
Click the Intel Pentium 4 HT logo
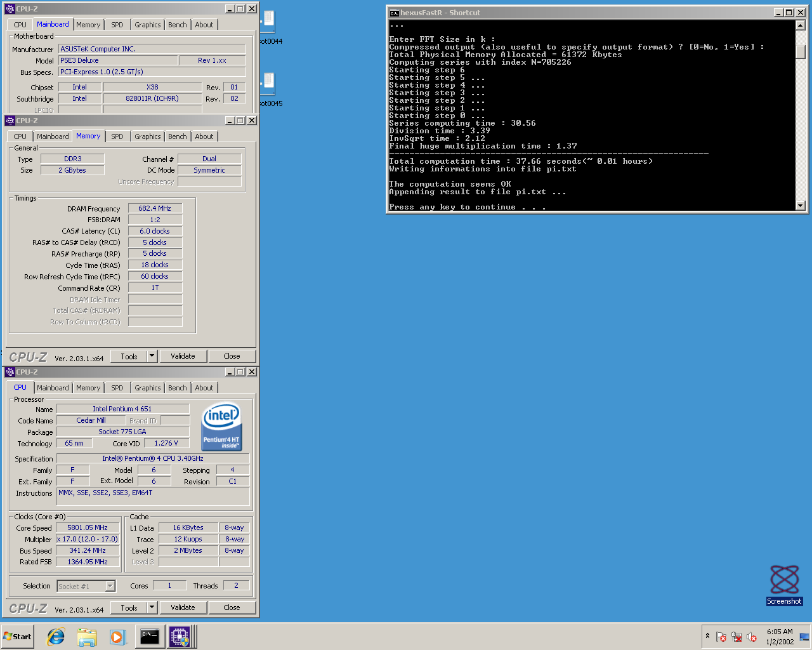click(221, 427)
